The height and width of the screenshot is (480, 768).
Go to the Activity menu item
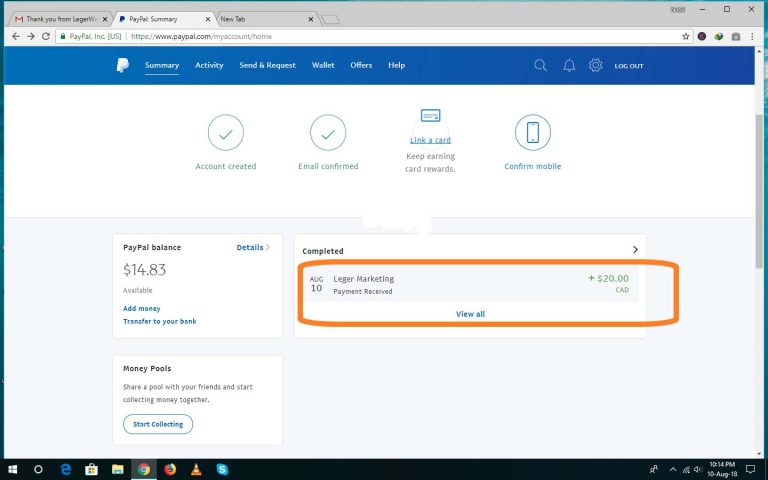coord(209,65)
